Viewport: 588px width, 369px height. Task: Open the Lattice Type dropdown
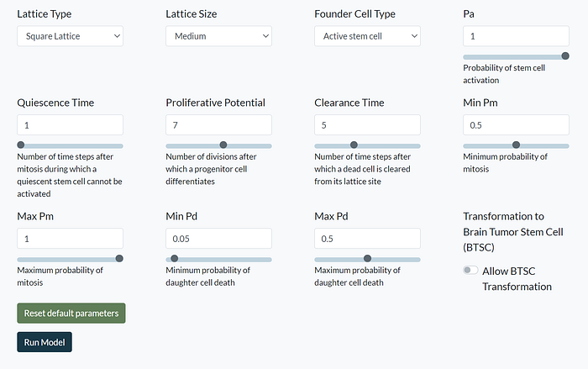tap(70, 36)
